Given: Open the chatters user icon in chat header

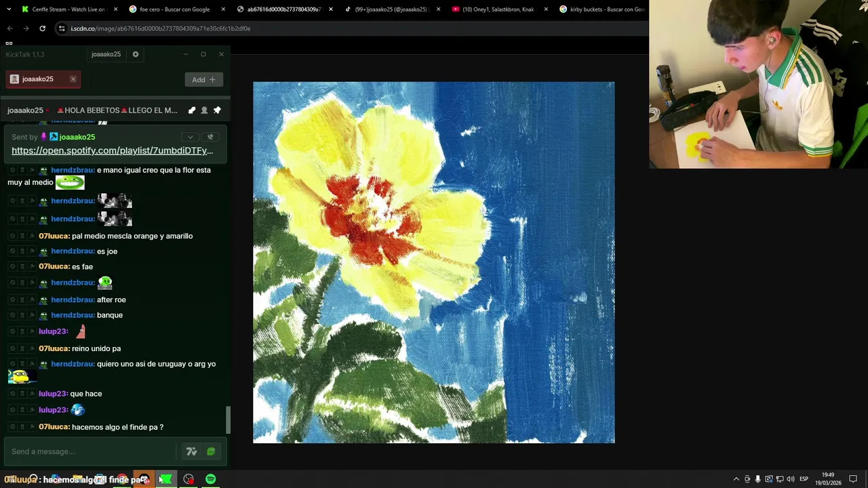Looking at the screenshot, I should [204, 110].
